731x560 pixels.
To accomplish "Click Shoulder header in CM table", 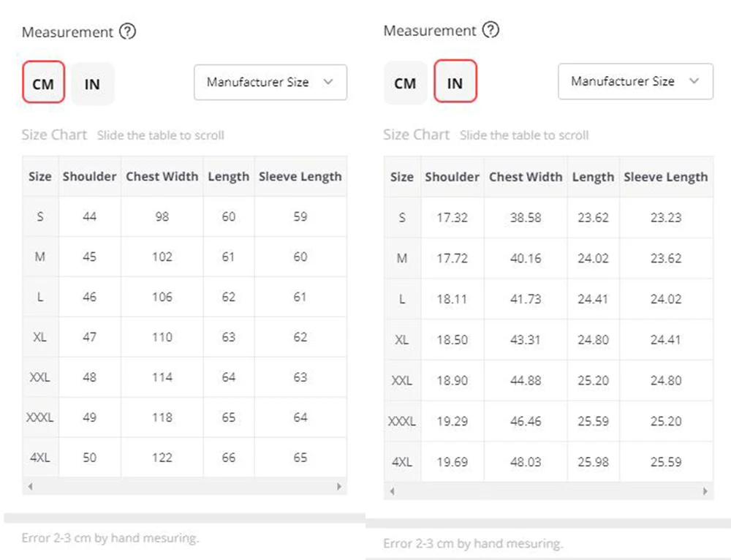I will pos(89,176).
